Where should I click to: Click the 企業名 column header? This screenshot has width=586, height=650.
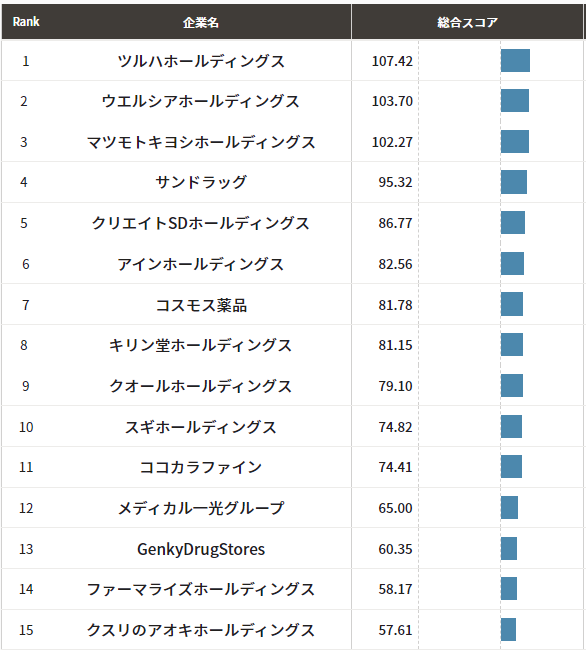pyautogui.click(x=201, y=22)
